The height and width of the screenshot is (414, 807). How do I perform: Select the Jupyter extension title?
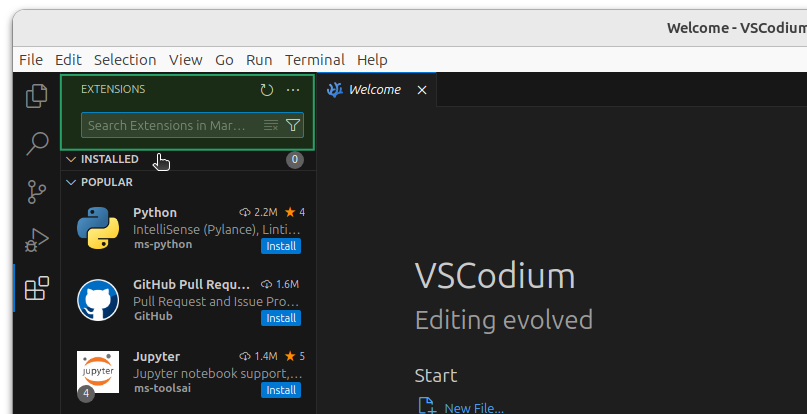156,356
